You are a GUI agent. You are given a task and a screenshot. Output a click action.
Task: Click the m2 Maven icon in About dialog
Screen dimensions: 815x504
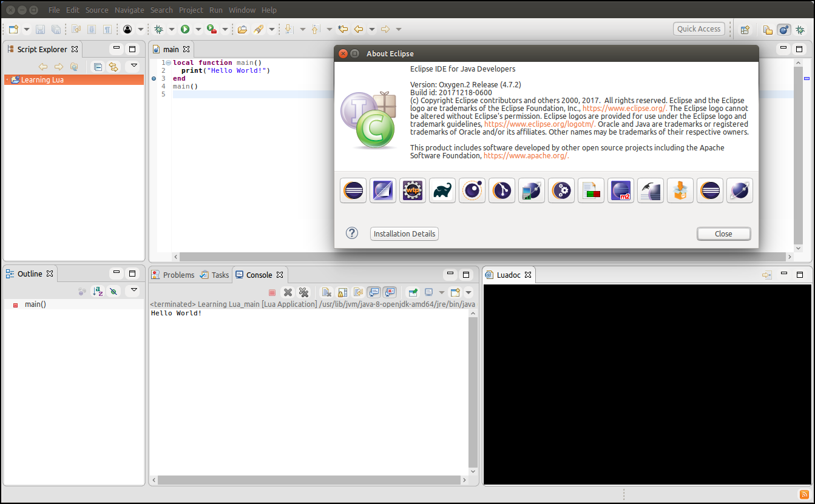pyautogui.click(x=621, y=190)
